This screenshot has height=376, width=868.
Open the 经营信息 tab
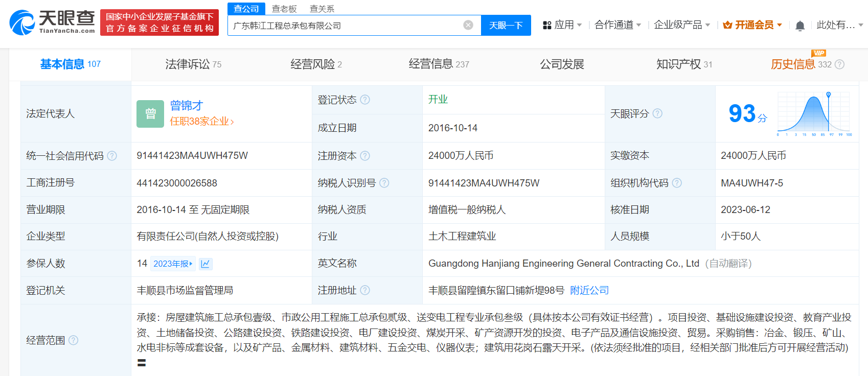pos(439,64)
